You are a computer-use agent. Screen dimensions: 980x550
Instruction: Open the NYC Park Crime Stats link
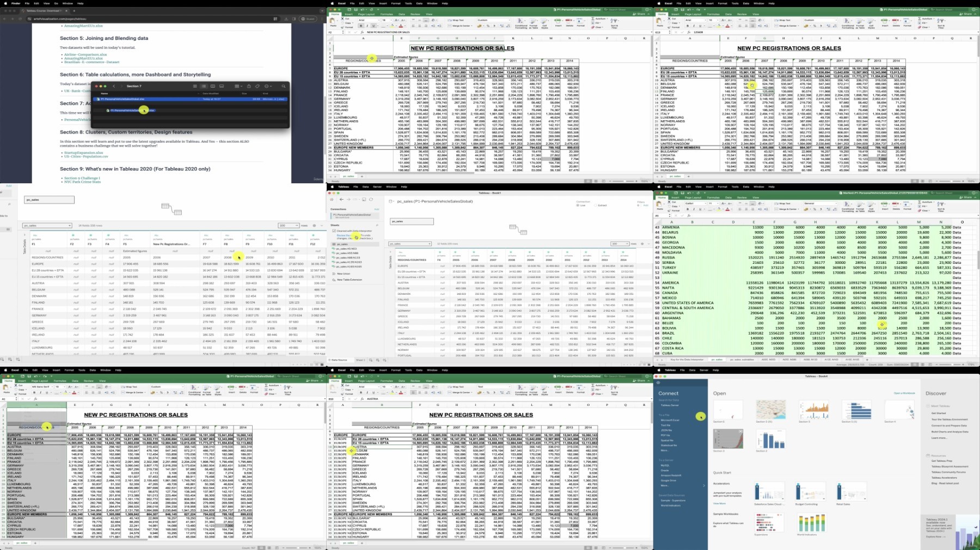pos(82,182)
